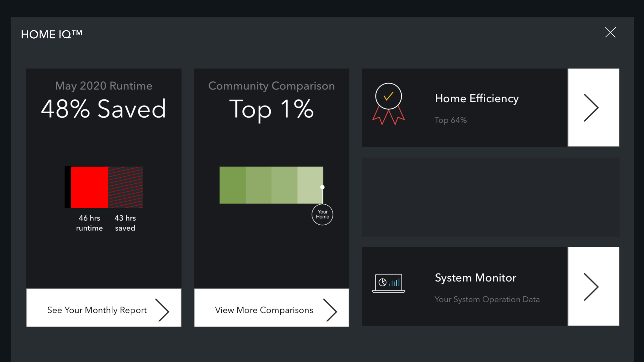
Task: Click the lightest green comparison segment
Action: coord(310,185)
